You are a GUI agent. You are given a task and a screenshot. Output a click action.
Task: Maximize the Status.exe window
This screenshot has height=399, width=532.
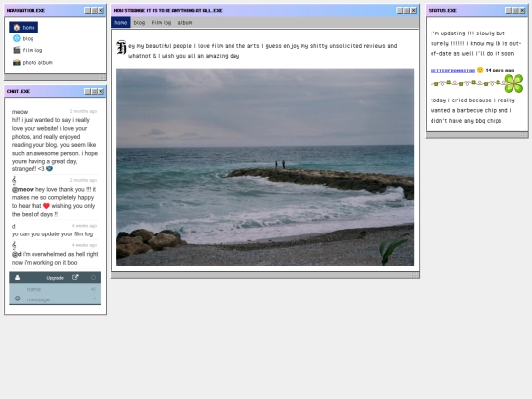pos(515,11)
